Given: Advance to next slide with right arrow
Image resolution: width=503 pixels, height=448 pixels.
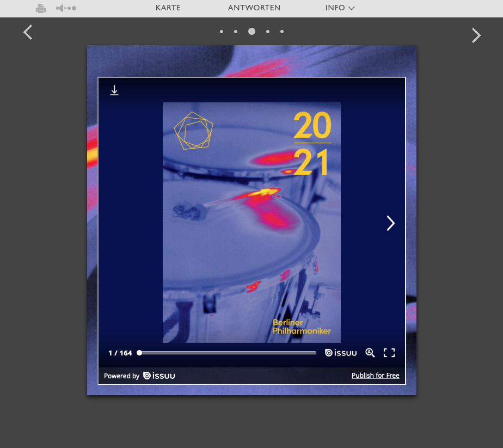Looking at the screenshot, I should [476, 35].
